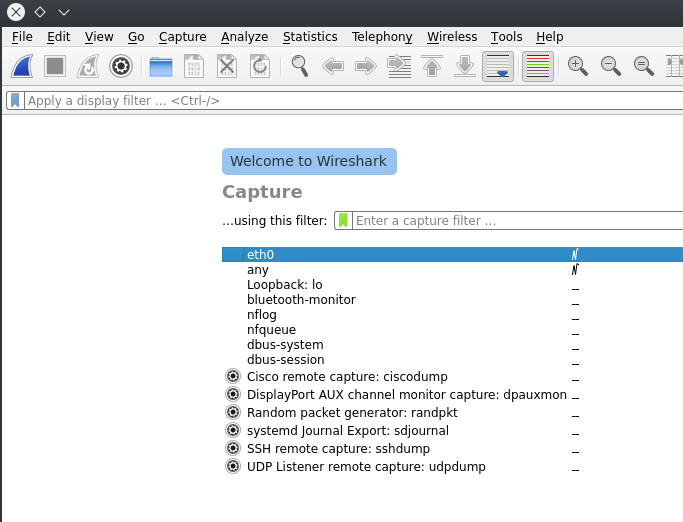The height and width of the screenshot is (522, 683).
Task: Open Capture options gear icon
Action: coord(121,66)
